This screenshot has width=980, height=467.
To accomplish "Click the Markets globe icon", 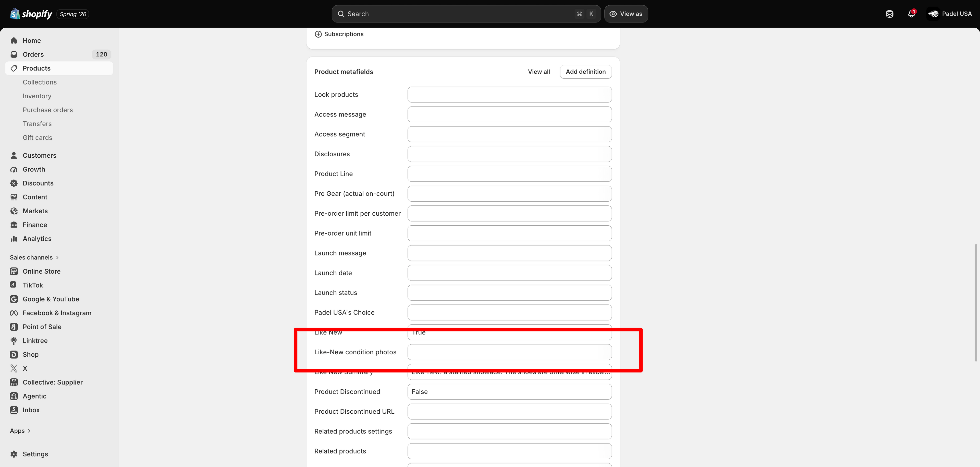I will click(14, 211).
